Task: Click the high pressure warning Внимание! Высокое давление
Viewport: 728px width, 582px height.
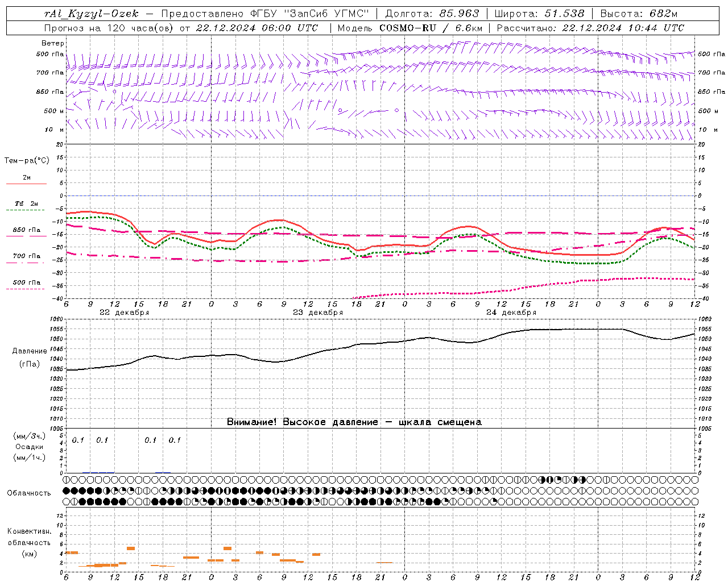Action: (303, 422)
